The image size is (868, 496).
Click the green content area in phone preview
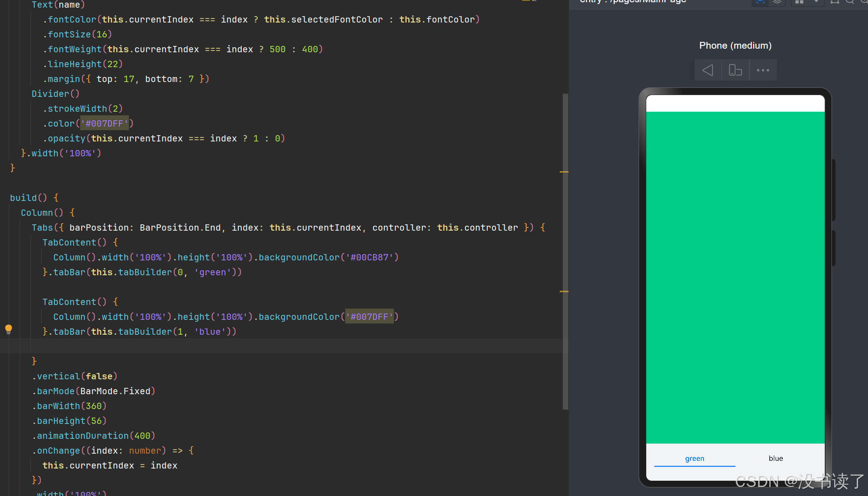[x=735, y=277]
